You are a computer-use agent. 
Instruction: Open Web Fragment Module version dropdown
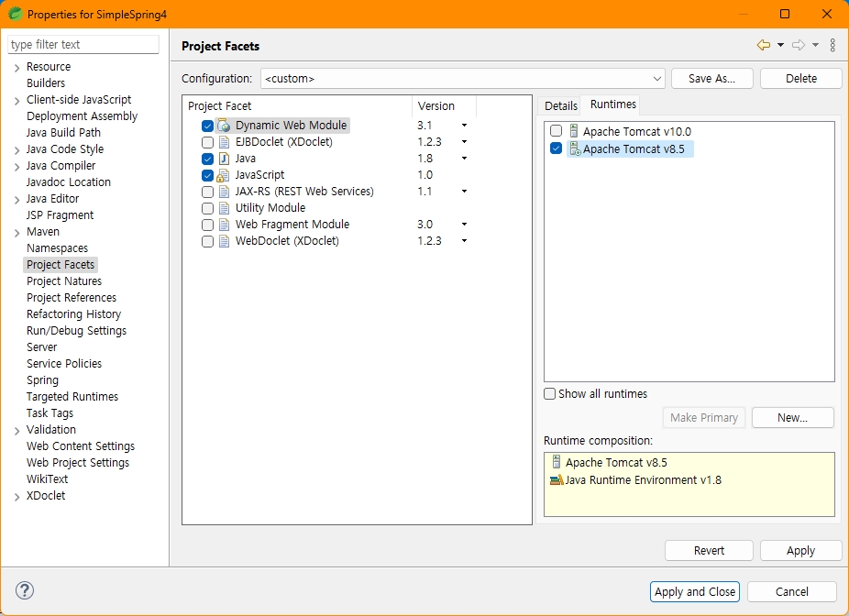pos(464,225)
